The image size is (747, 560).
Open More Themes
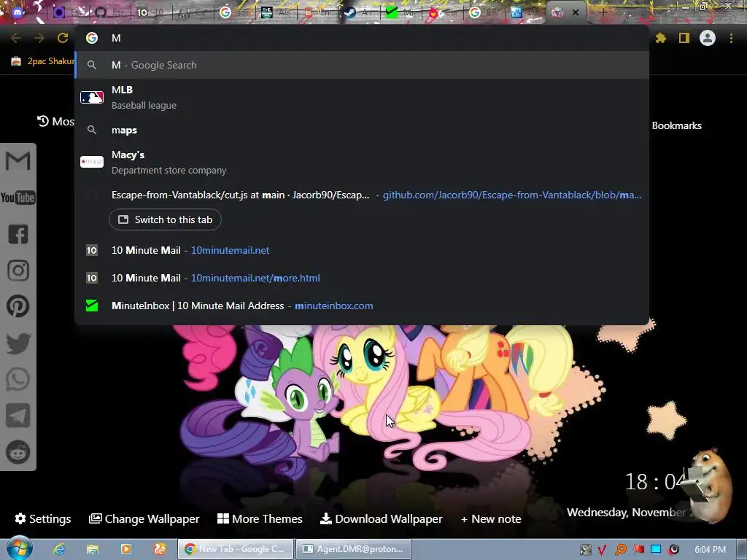coord(260,518)
